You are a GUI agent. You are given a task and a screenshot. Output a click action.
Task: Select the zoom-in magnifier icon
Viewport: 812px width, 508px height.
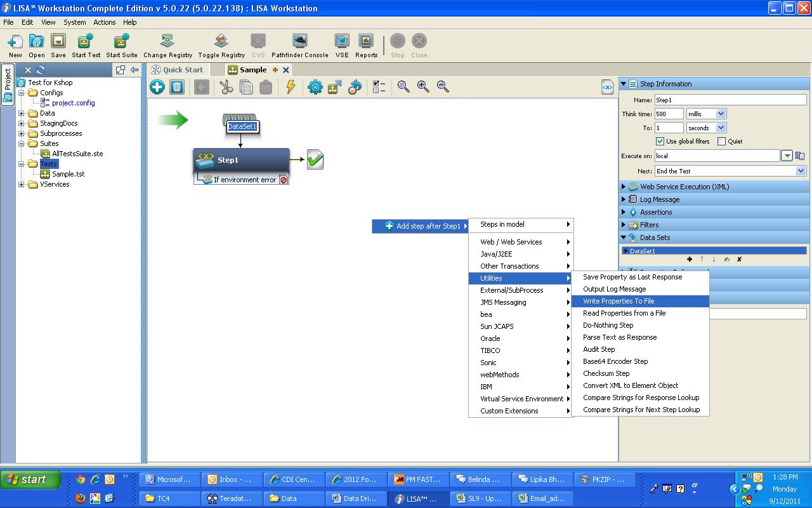coord(422,87)
